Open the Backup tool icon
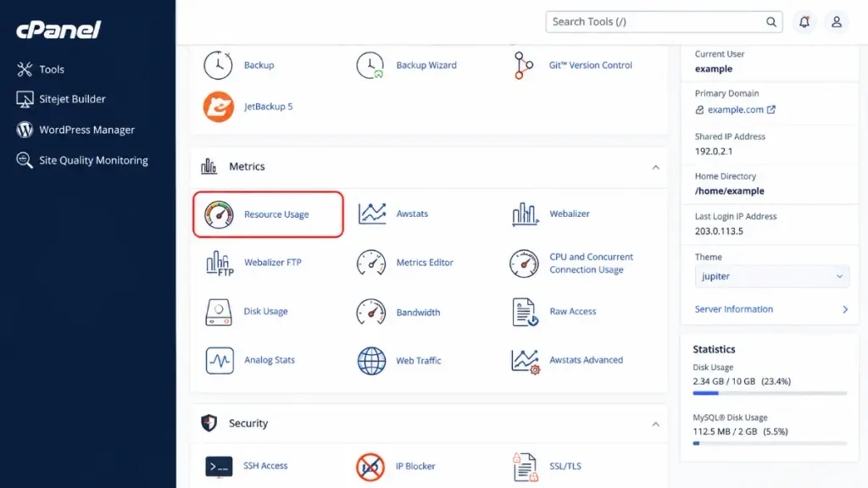868x488 pixels. click(218, 65)
